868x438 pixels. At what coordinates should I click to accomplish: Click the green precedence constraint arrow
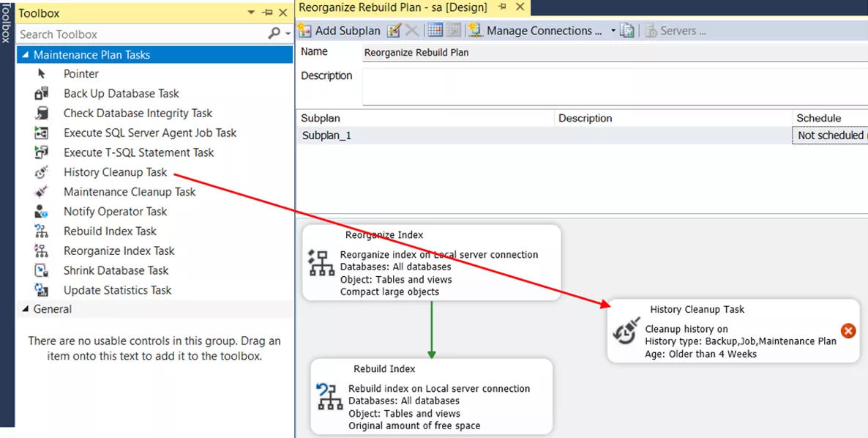coord(432,330)
